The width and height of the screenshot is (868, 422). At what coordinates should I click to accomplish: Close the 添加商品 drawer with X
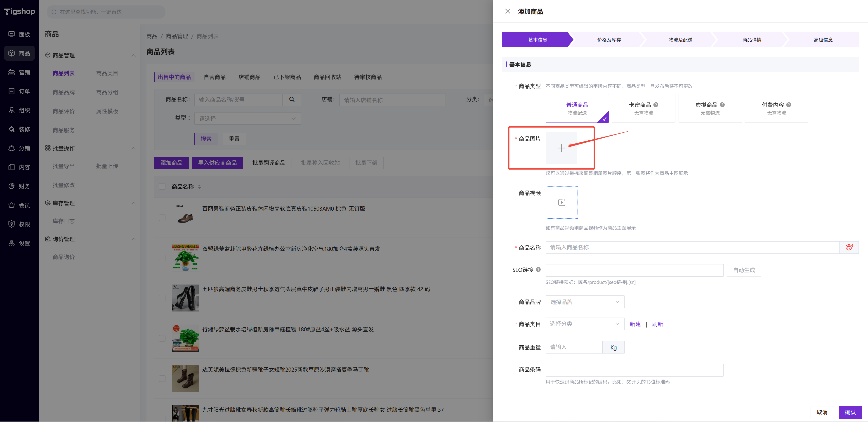coord(507,11)
